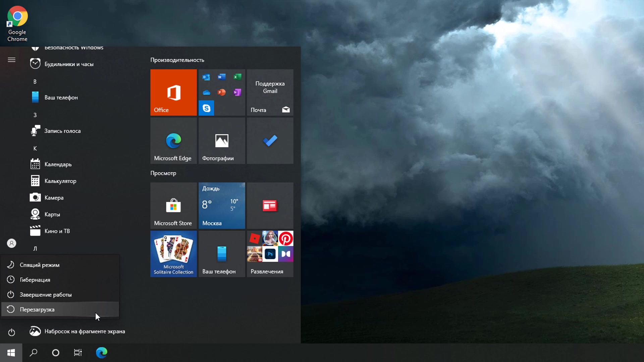
Task: Open Microsoft Solitaire Collection tile
Action: coord(173,254)
